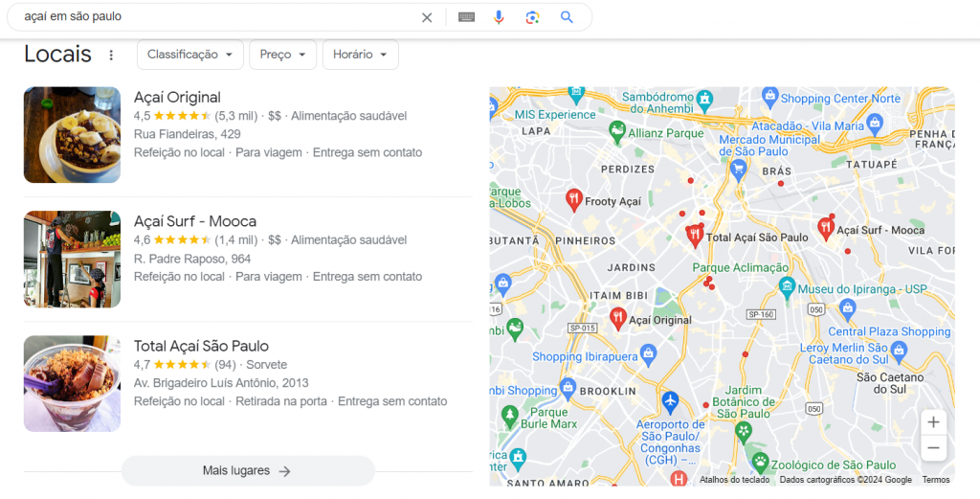Click the São Caetano do Sul map label
Viewport: 980px width, 499px height.
pos(889,383)
